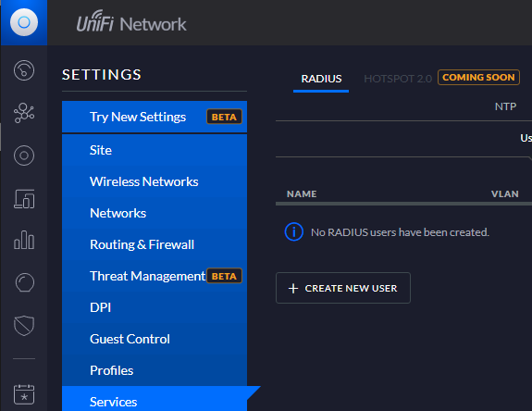
Task: Switch to the RADIUS tab
Action: click(x=321, y=79)
